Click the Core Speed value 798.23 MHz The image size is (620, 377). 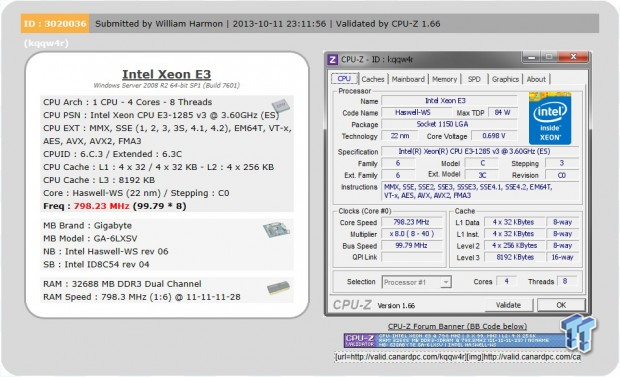(x=411, y=222)
